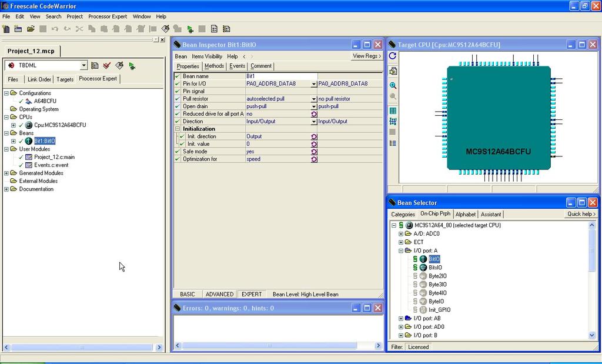Screen dimensions: 602x364
Task: Click the green Debug icon in main toolbar
Action: point(190,29)
